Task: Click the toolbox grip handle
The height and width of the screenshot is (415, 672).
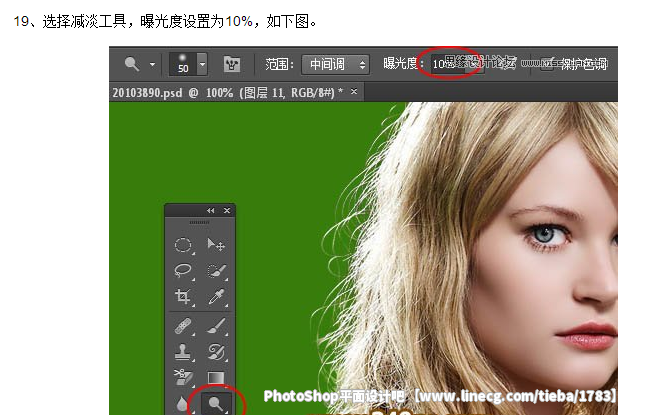Action: point(199,222)
